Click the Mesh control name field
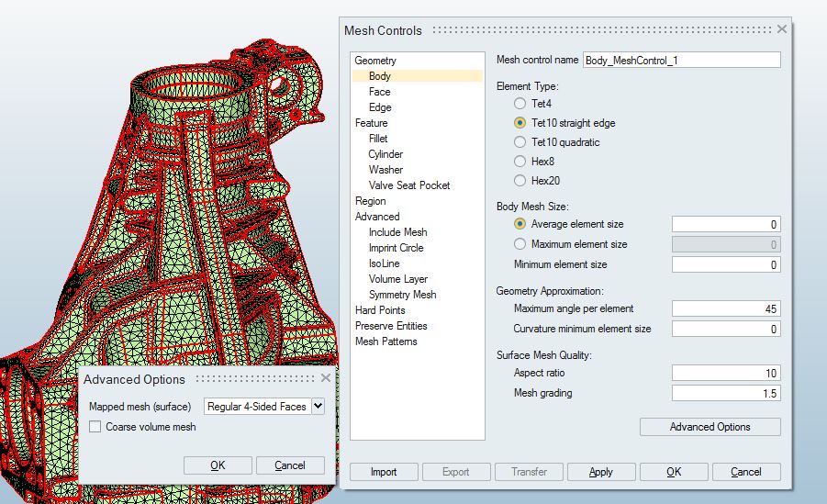827x504 pixels. click(681, 61)
